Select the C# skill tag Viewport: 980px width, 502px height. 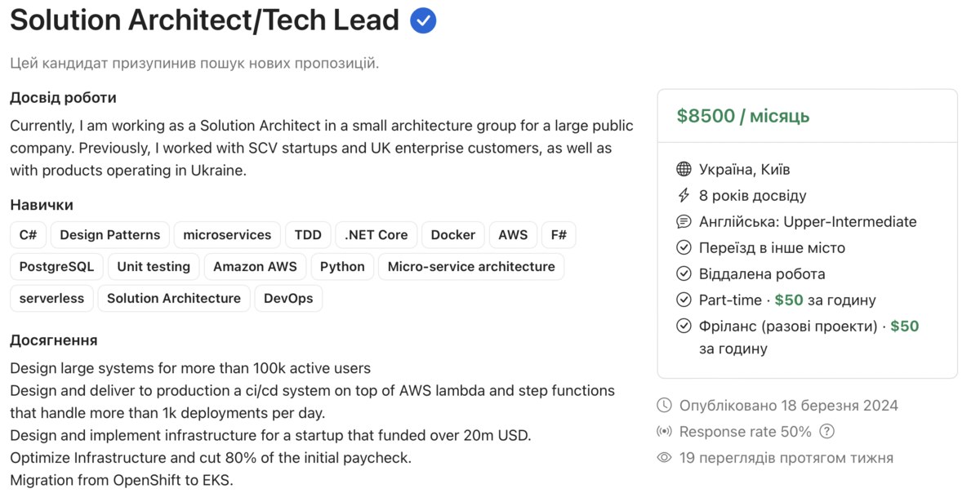[28, 235]
